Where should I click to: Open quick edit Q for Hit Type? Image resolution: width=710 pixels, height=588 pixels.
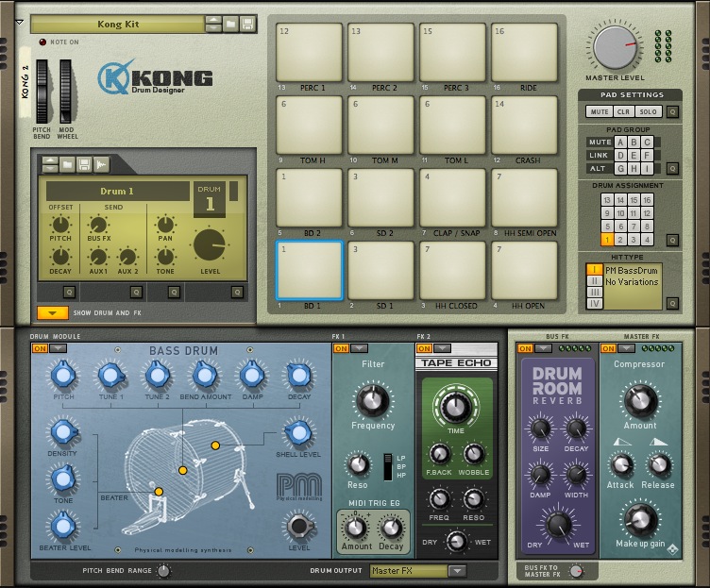pos(672,303)
